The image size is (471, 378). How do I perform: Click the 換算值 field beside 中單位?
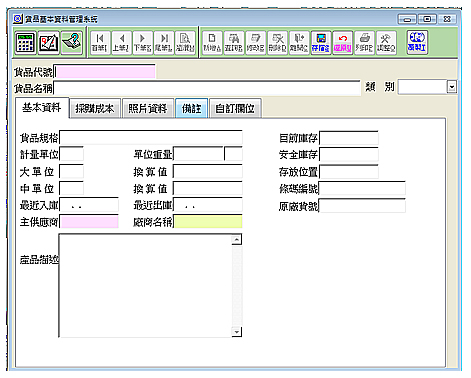(x=208, y=188)
